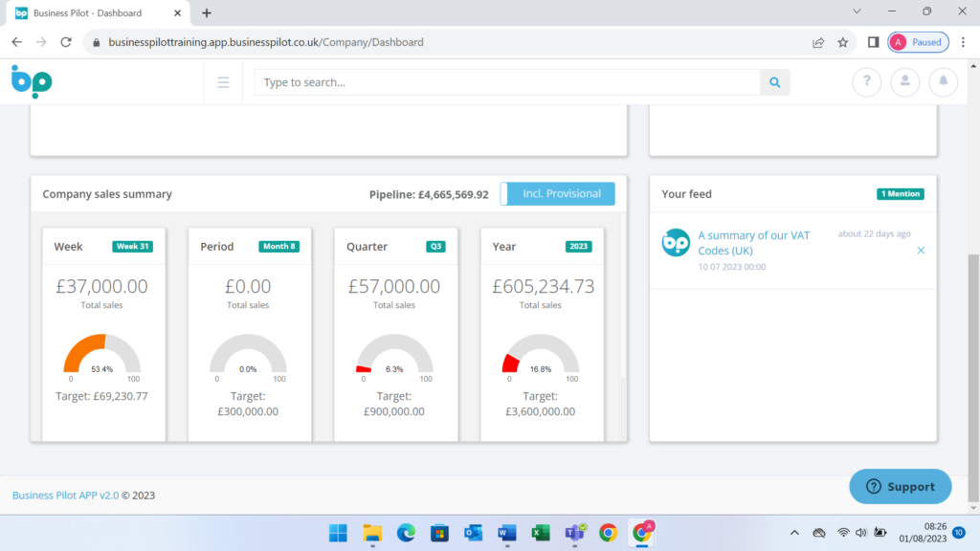Open A summary of our VAT Codes link

[x=754, y=243]
